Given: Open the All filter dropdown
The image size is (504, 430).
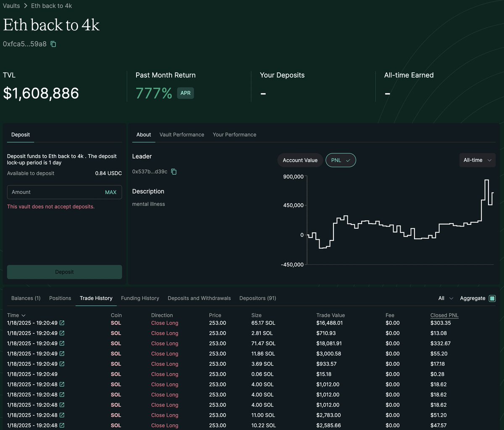Looking at the screenshot, I should click(x=446, y=298).
